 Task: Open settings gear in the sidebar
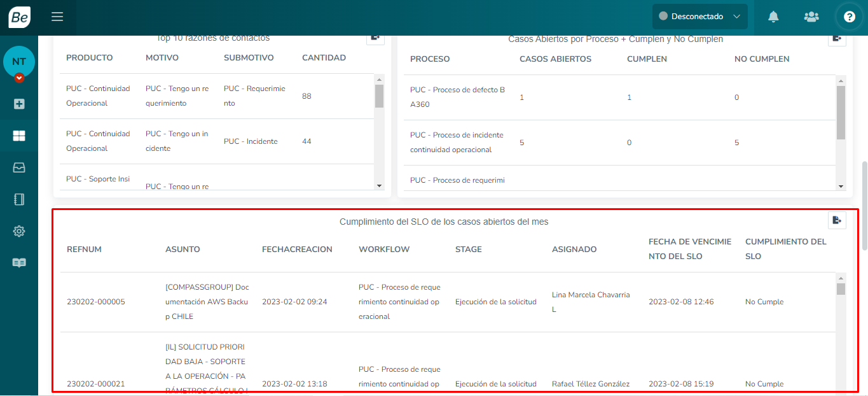19,231
